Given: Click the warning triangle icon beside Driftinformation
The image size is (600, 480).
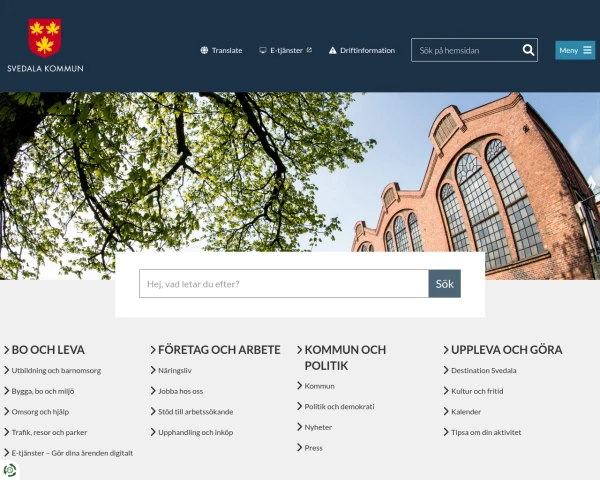Looking at the screenshot, I should 333,50.
